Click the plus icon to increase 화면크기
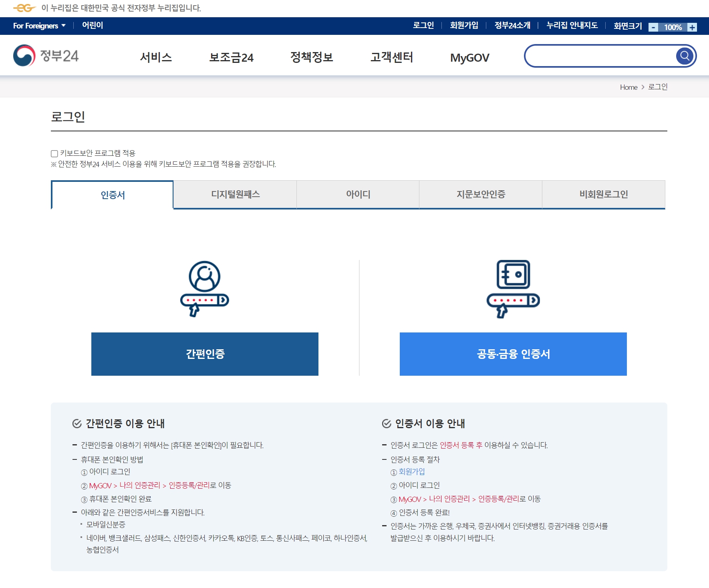 pyautogui.click(x=692, y=27)
